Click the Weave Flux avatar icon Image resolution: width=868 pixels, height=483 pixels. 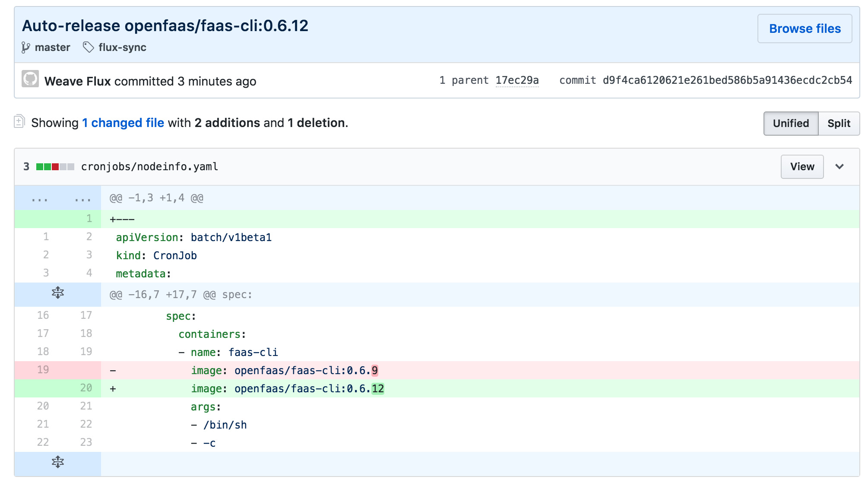tap(30, 79)
